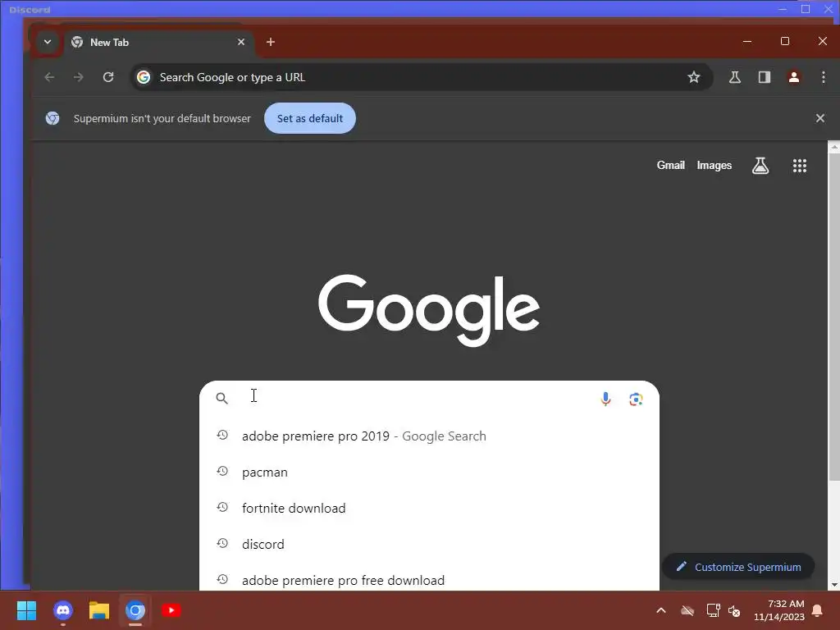Click the Discord window title bar text
This screenshot has width=840, height=630.
pyautogui.click(x=30, y=10)
